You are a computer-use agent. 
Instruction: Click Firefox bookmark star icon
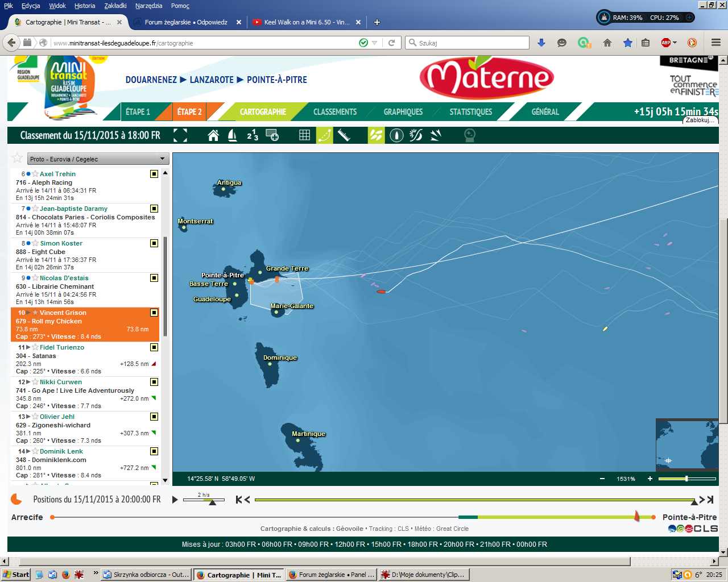coord(628,43)
